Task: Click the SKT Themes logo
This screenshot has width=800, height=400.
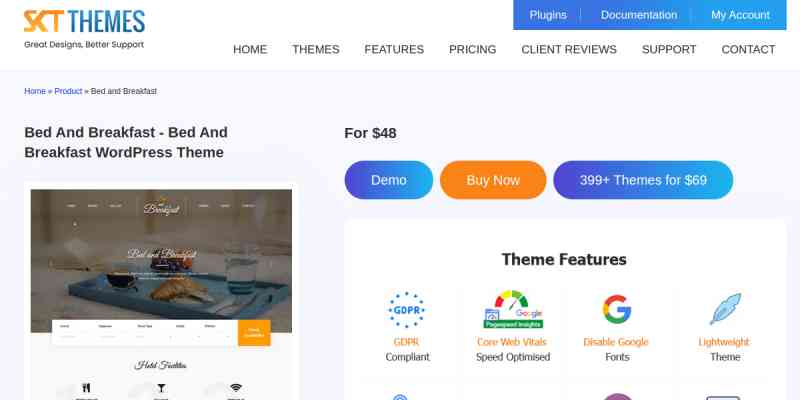Action: 84,29
